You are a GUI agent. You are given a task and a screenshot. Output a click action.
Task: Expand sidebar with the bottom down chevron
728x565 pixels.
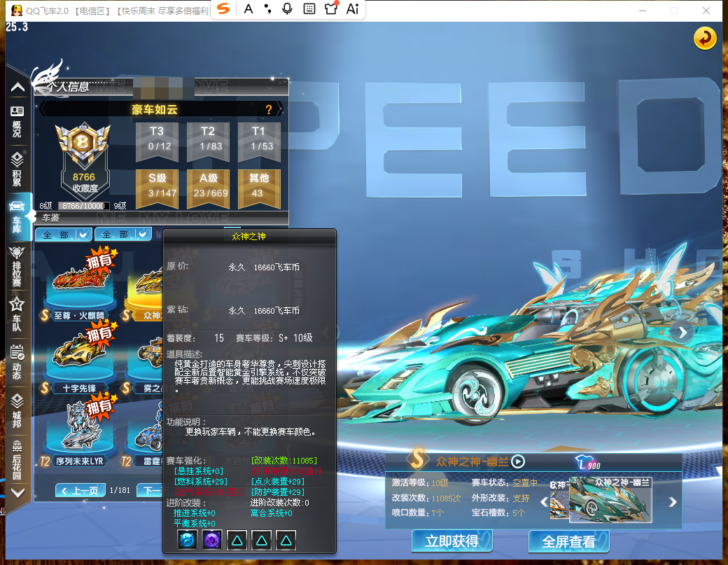coord(17,493)
